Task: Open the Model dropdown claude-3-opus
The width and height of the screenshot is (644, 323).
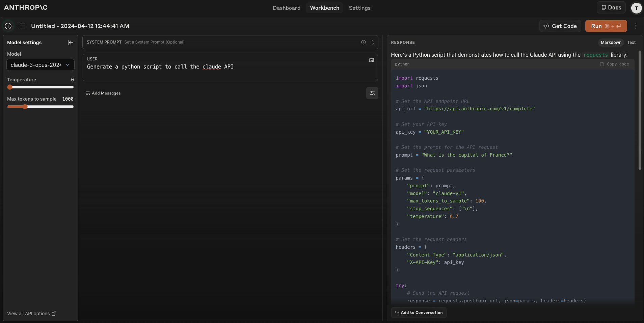Action: coord(41,65)
